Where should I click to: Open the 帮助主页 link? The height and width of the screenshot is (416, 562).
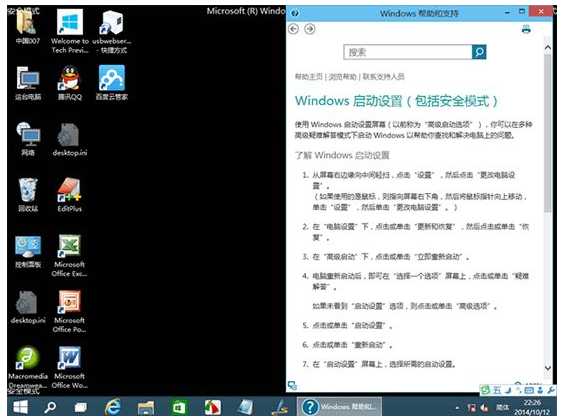click(x=309, y=77)
